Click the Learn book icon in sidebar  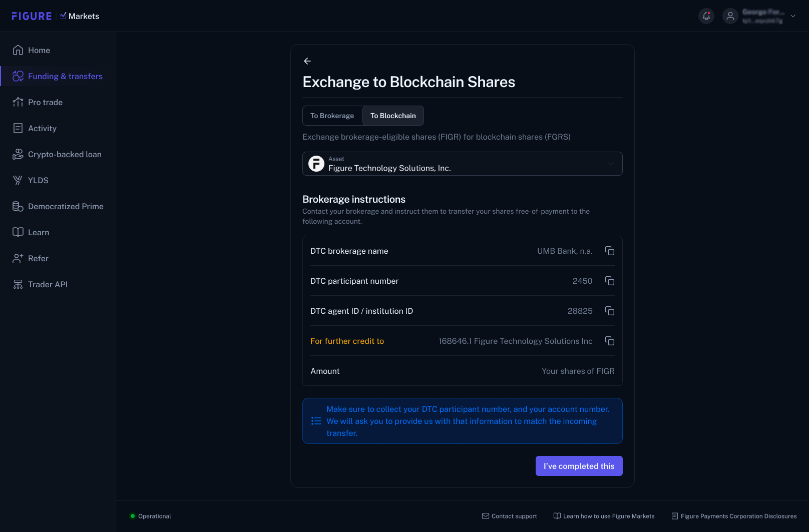click(x=18, y=232)
